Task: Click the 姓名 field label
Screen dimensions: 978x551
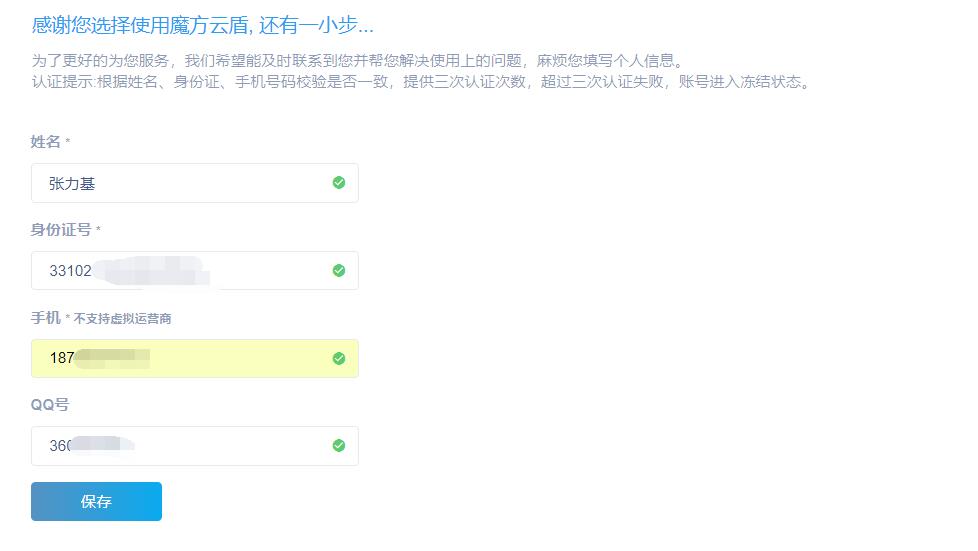Action: click(x=46, y=142)
